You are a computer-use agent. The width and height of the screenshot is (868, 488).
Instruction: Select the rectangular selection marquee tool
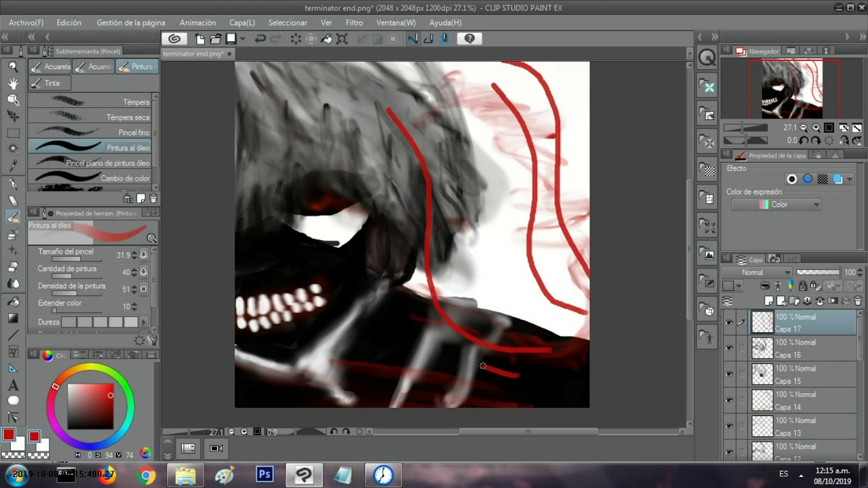pyautogui.click(x=13, y=133)
